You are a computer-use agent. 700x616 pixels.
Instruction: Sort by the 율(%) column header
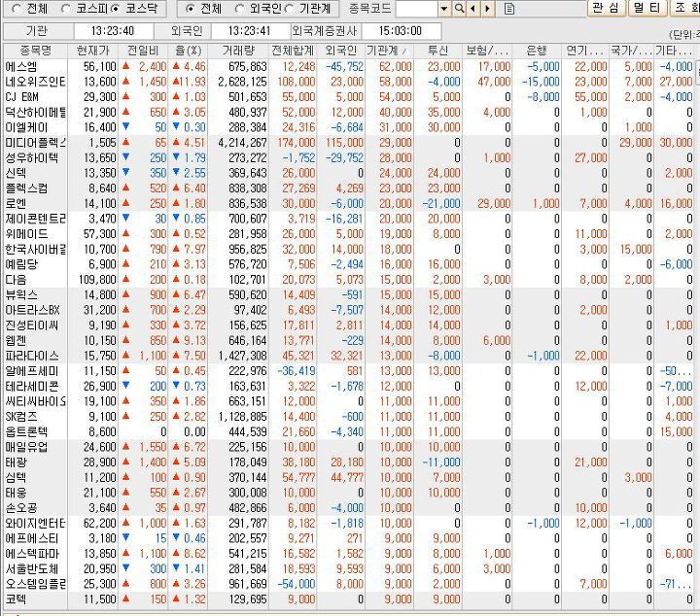tap(188, 51)
